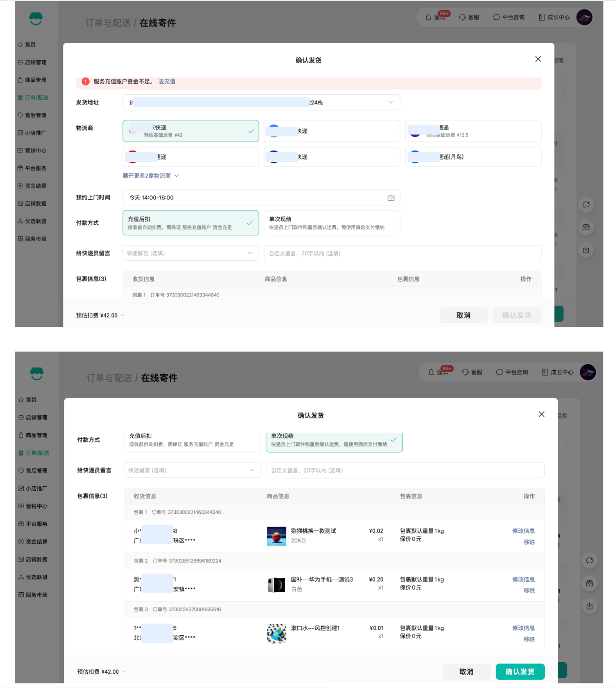Screen dimensions: 616x688
Task: Click the enabled green 确认发货 button
Action: [520, 672]
